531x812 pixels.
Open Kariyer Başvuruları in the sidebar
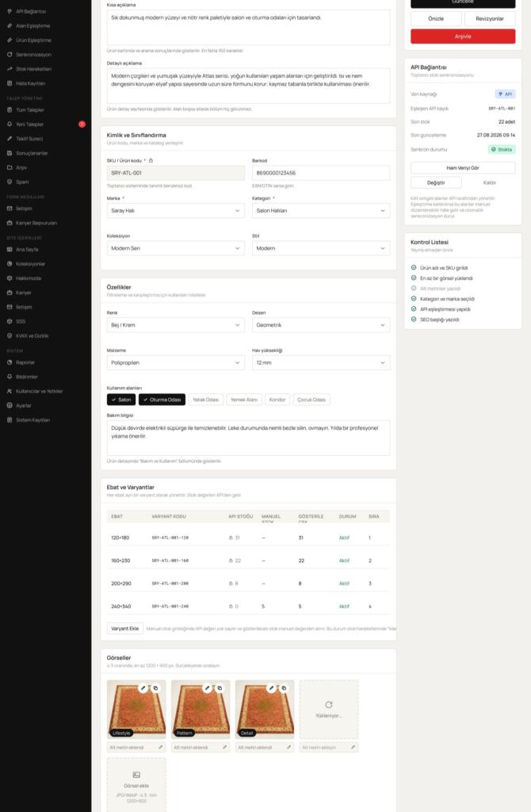(x=36, y=223)
